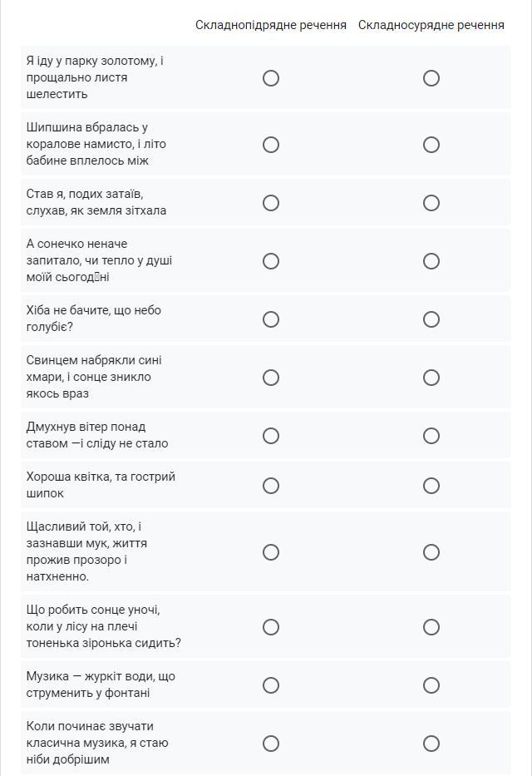
Task: Pick Складносурядне for 'Музика — журкіт води'
Action: [x=431, y=685]
